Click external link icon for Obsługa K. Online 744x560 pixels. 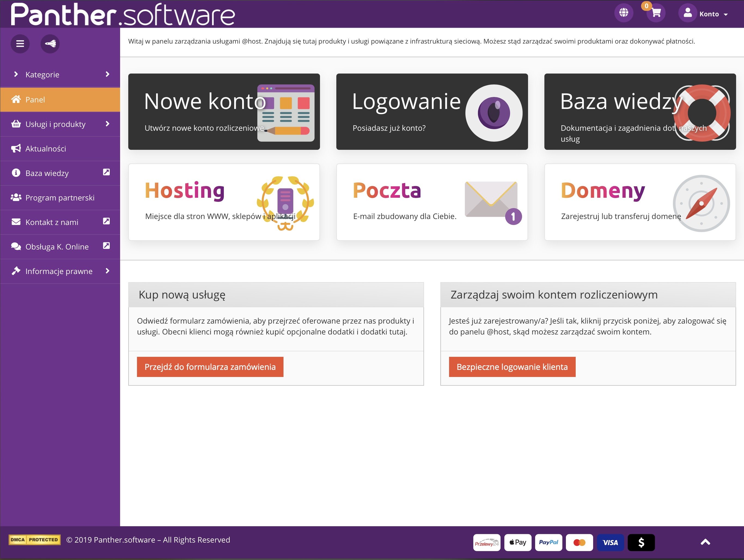tap(106, 246)
